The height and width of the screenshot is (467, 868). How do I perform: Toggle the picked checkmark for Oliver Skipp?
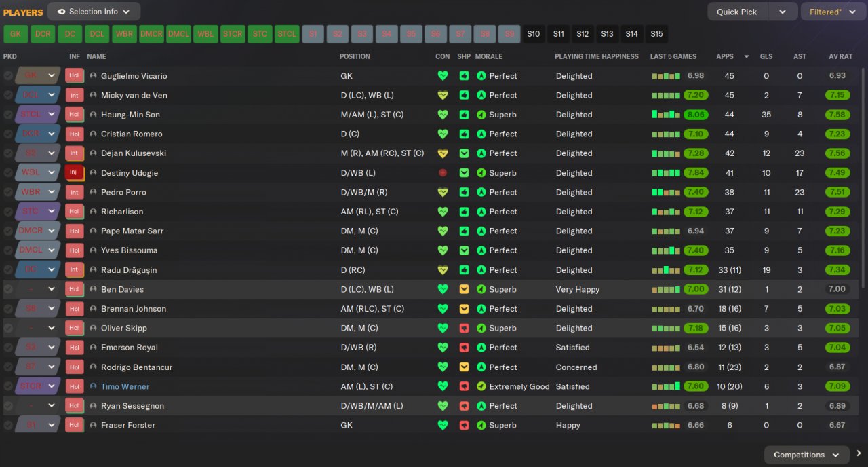tap(8, 328)
